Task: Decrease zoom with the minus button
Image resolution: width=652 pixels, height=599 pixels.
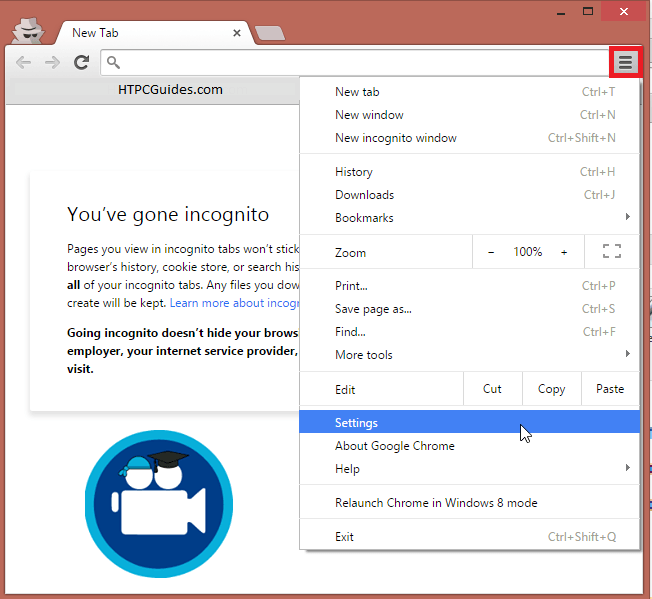Action: pos(490,252)
